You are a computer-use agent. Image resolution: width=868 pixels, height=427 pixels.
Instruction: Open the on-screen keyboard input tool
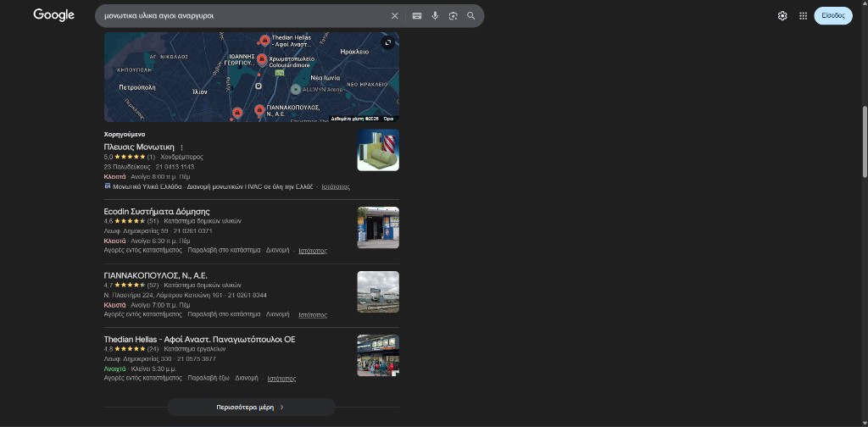(x=417, y=16)
